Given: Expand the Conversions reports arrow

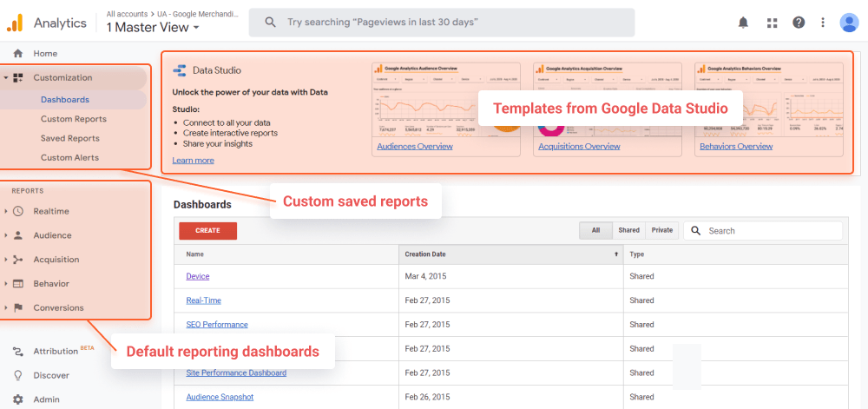Looking at the screenshot, I should pos(5,307).
